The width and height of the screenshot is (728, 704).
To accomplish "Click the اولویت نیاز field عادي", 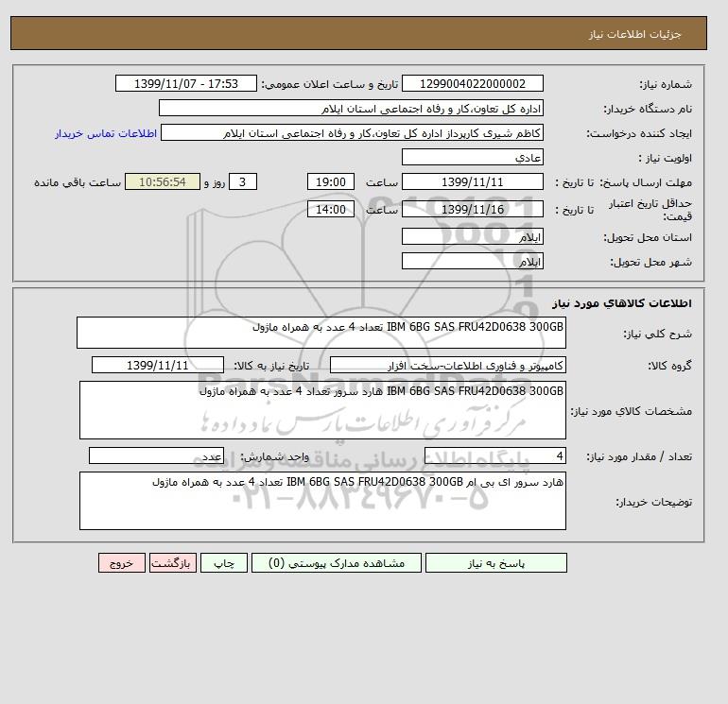I will (472, 157).
